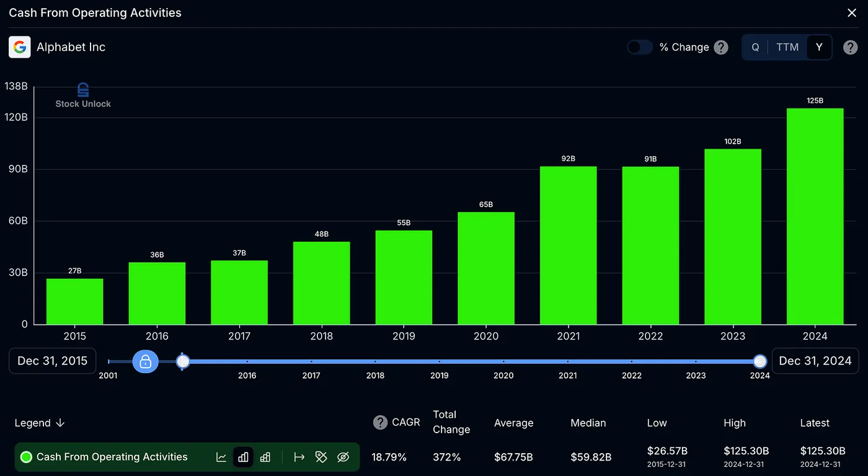
Task: Choose the stacked bar chart icon
Action: point(265,457)
